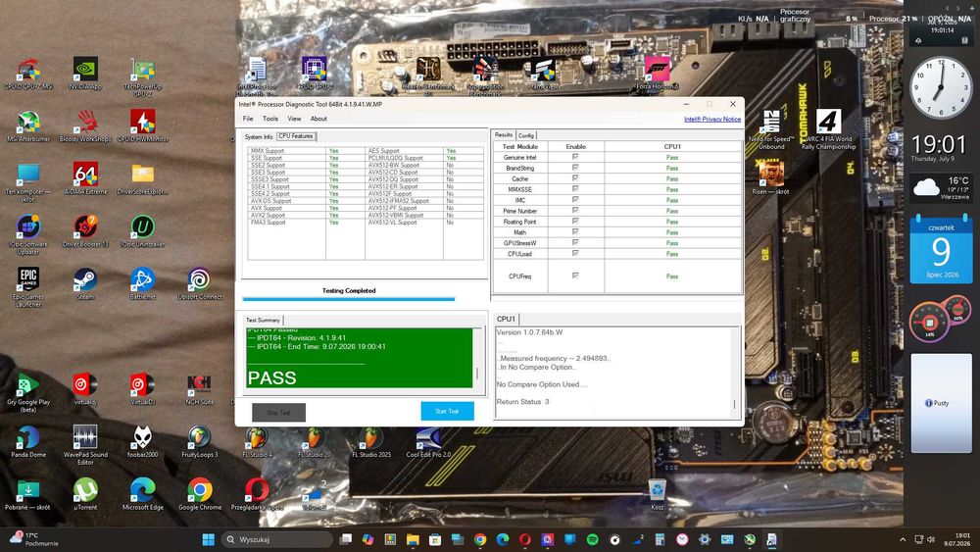Open the IObit Uninstaller desktop icon
980x552 pixels.
point(142,231)
